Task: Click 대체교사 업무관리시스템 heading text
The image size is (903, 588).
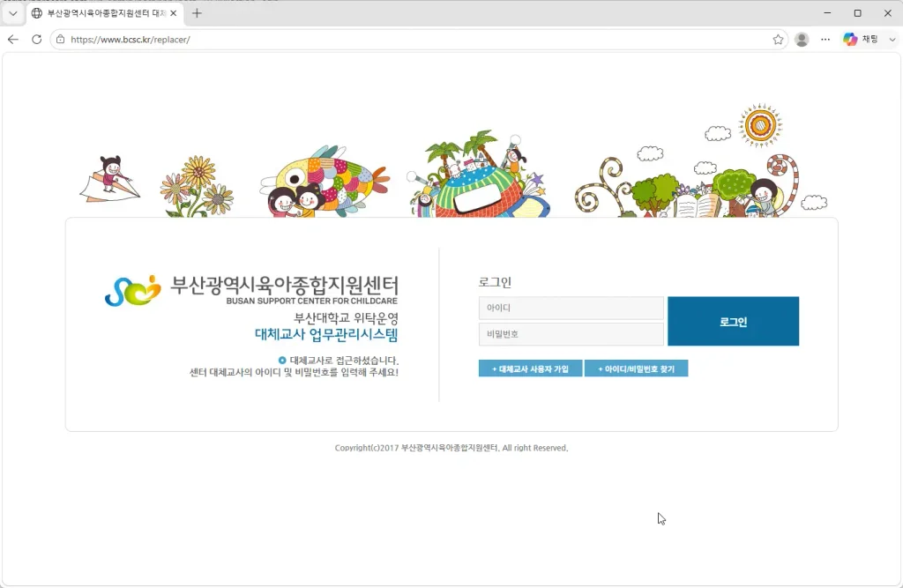Action: [x=326, y=335]
